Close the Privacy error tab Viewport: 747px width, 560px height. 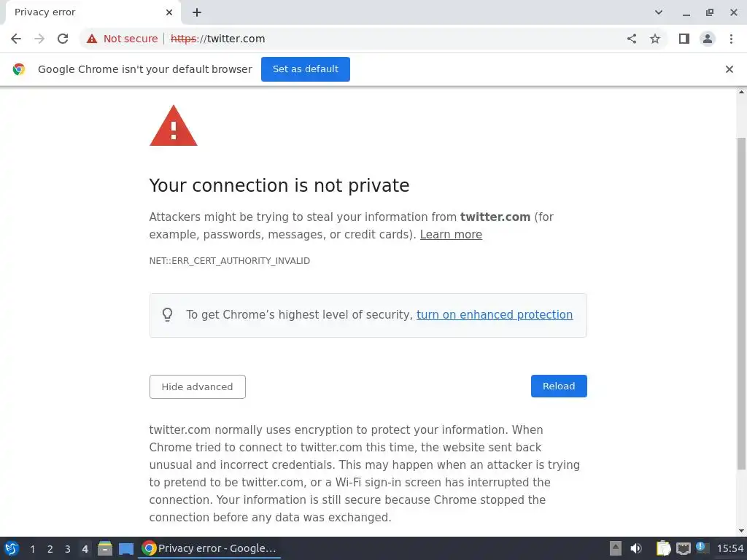[x=169, y=12]
